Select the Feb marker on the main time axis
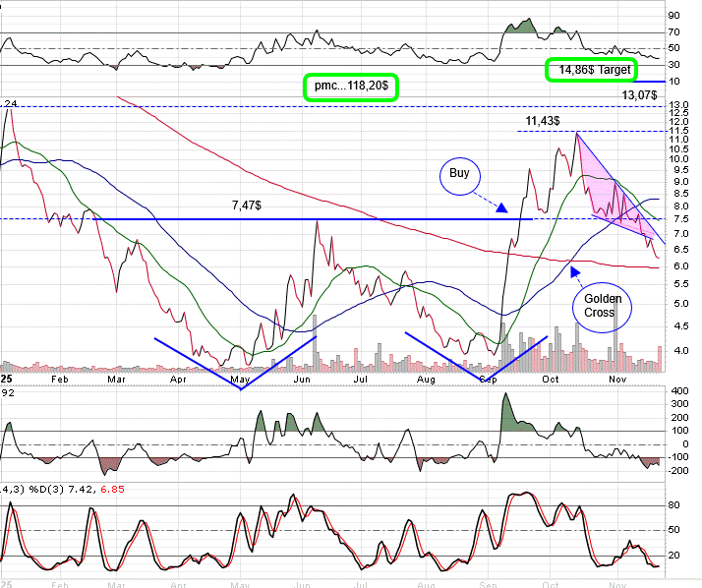Image resolution: width=702 pixels, height=588 pixels. click(x=61, y=378)
